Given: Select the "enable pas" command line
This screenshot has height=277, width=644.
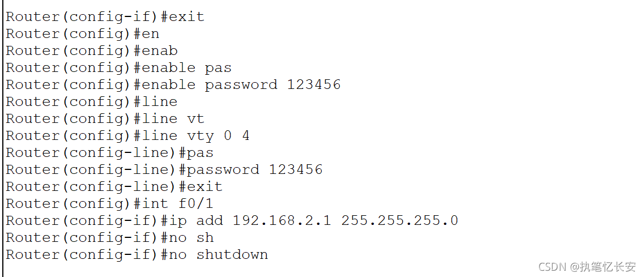Looking at the screenshot, I should point(118,67).
